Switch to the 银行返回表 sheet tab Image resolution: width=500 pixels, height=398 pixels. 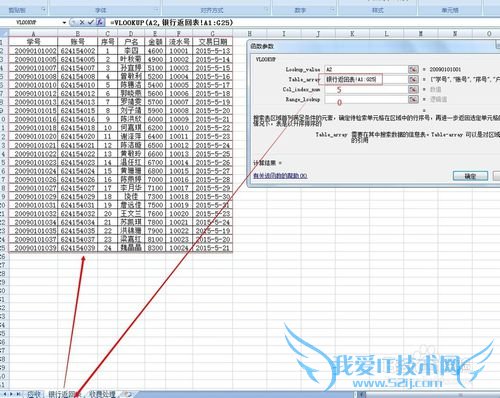pyautogui.click(x=64, y=394)
